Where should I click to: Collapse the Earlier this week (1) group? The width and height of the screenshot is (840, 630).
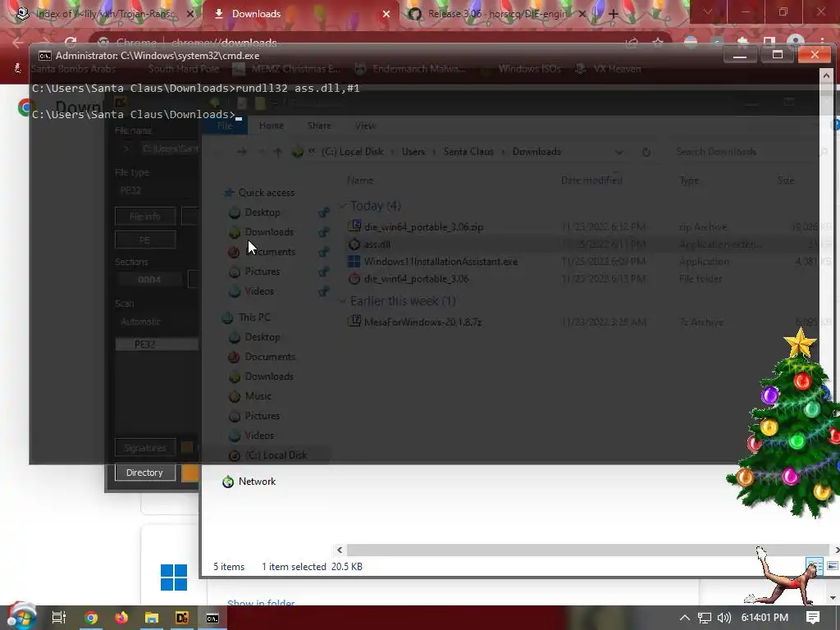click(x=343, y=301)
